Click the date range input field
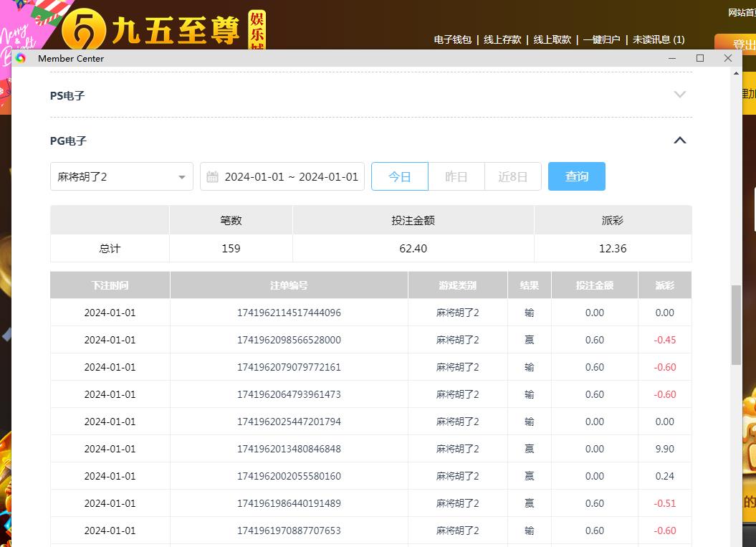The width and height of the screenshot is (756, 547). 291,177
